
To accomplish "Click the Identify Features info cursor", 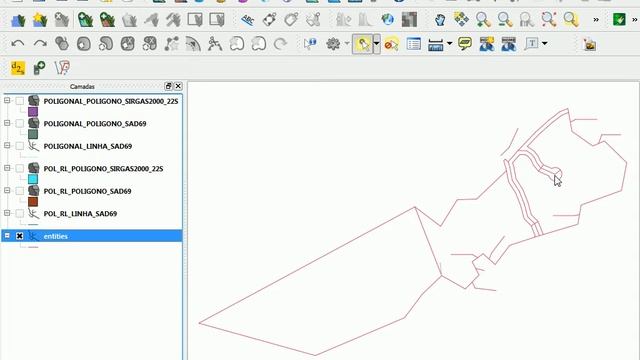I will click(310, 44).
